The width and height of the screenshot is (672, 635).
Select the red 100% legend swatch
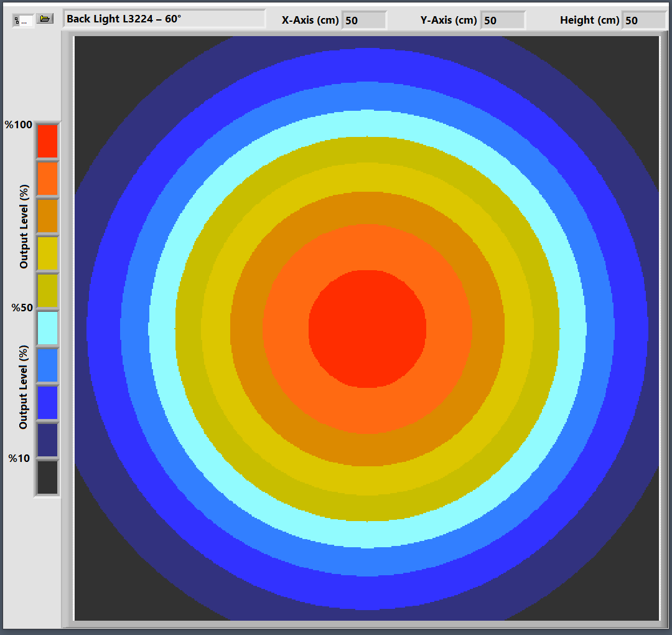click(x=47, y=141)
